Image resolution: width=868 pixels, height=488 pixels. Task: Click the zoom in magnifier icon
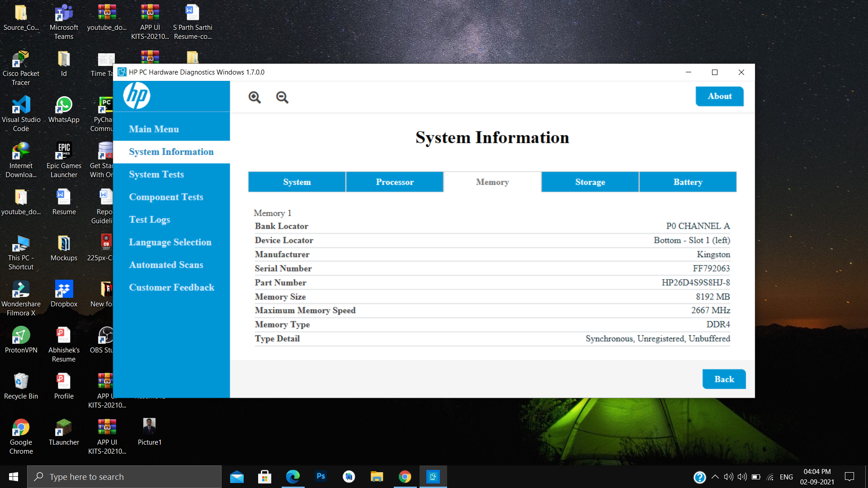coord(254,97)
